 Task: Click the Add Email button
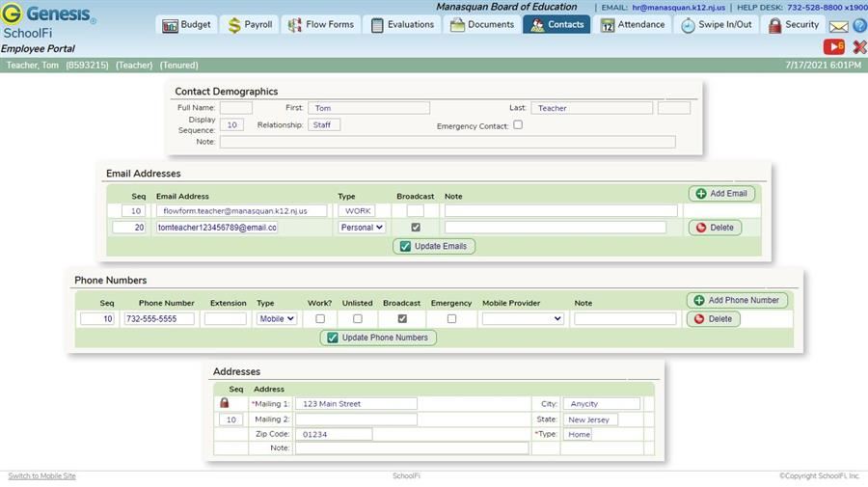click(x=721, y=194)
